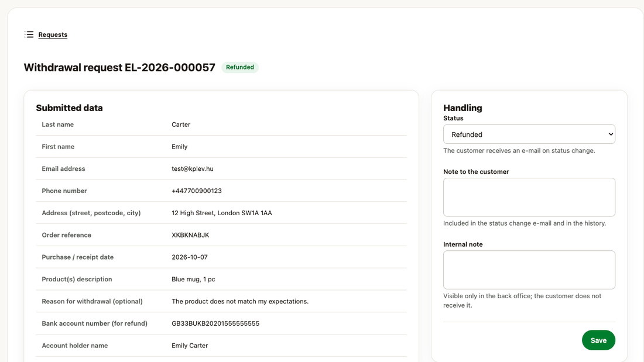Focus the Internal note textarea
Screen dimensions: 644x362
point(529,270)
